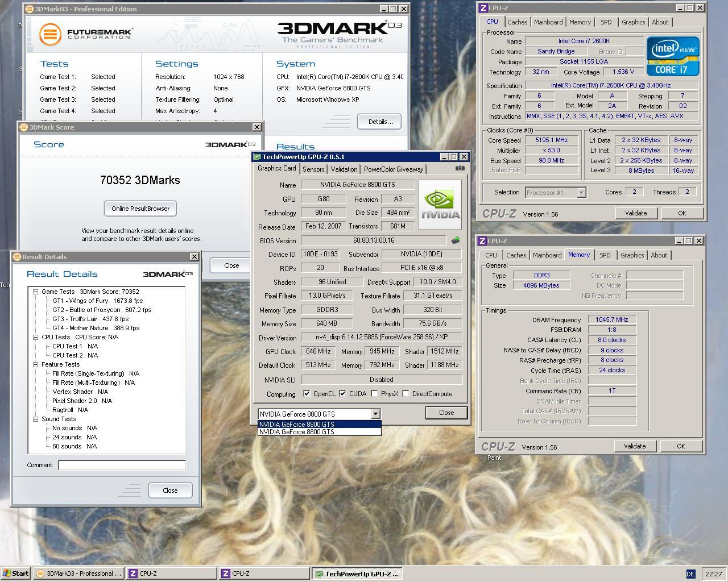728x582 pixels.
Task: Click the Comment input field
Action: [x=122, y=465]
